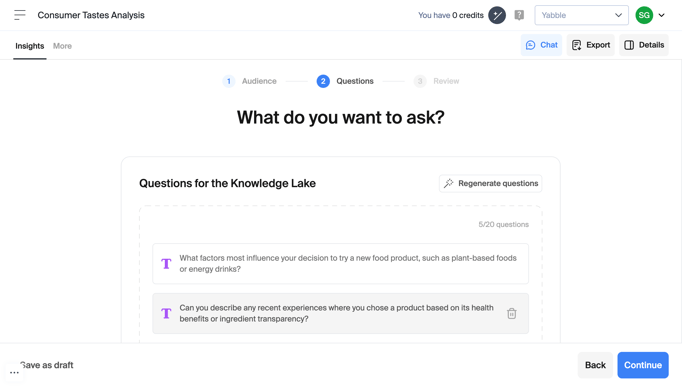Click the question about new food product factors

click(x=341, y=264)
